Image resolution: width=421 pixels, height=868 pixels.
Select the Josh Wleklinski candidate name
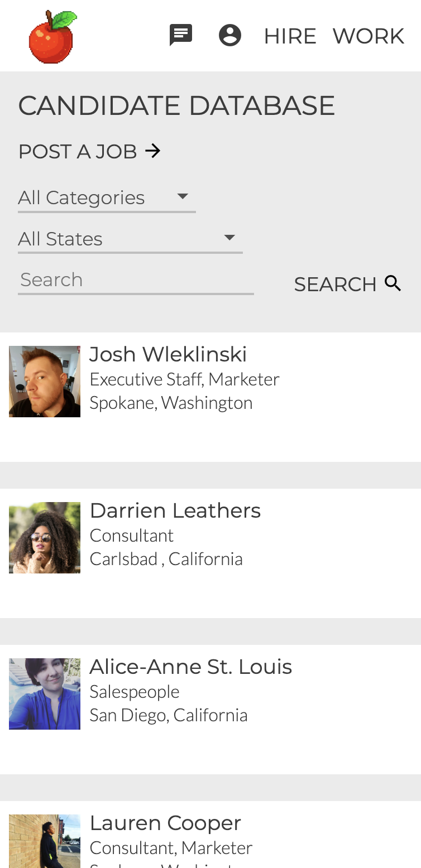click(168, 354)
